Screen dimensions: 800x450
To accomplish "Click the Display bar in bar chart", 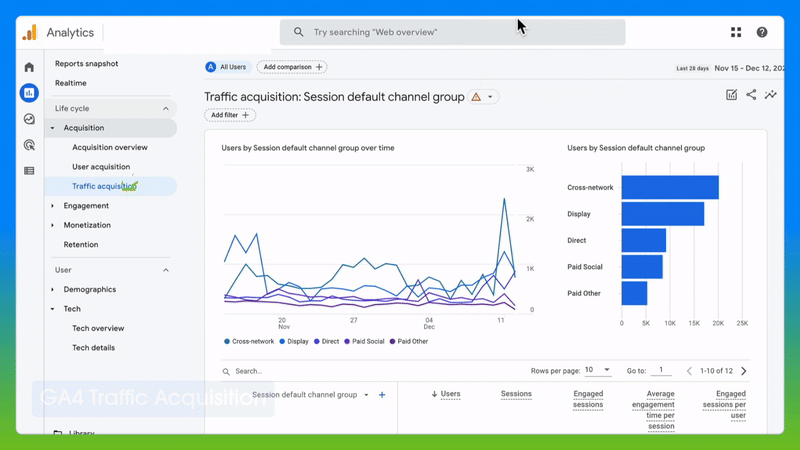I will pos(663,214).
